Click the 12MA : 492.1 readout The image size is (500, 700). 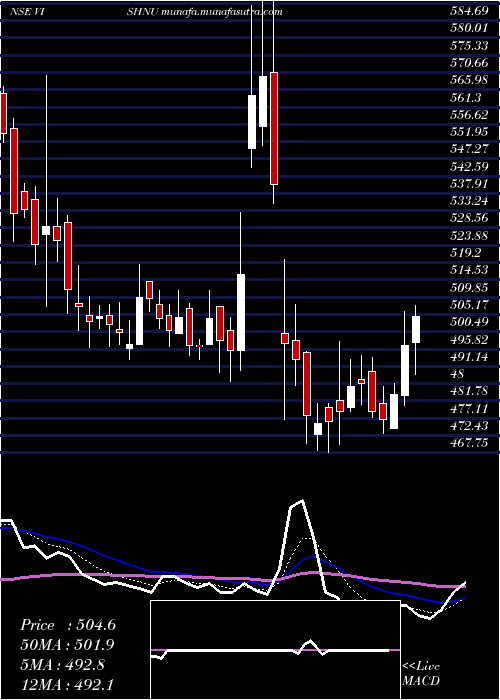click(x=67, y=684)
